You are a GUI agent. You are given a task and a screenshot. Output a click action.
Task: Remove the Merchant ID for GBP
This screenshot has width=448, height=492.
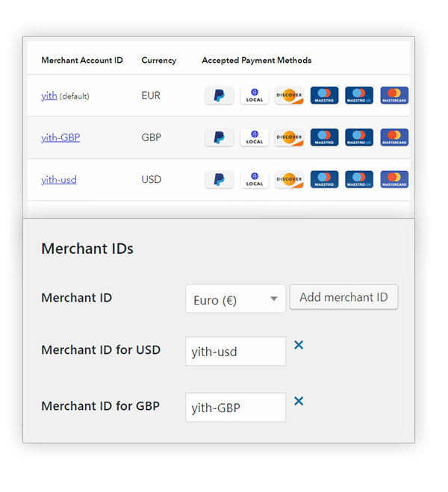(299, 401)
